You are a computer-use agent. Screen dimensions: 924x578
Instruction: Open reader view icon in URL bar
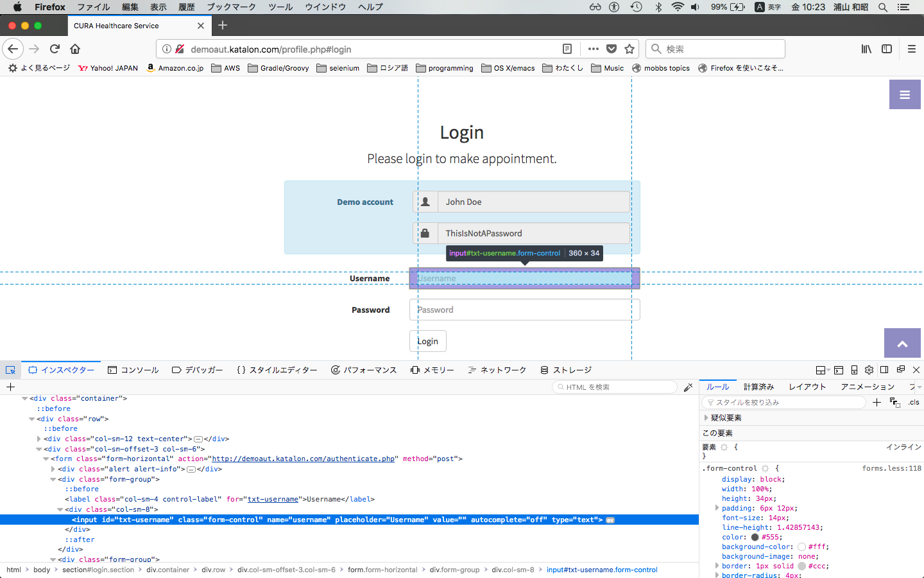pyautogui.click(x=567, y=49)
